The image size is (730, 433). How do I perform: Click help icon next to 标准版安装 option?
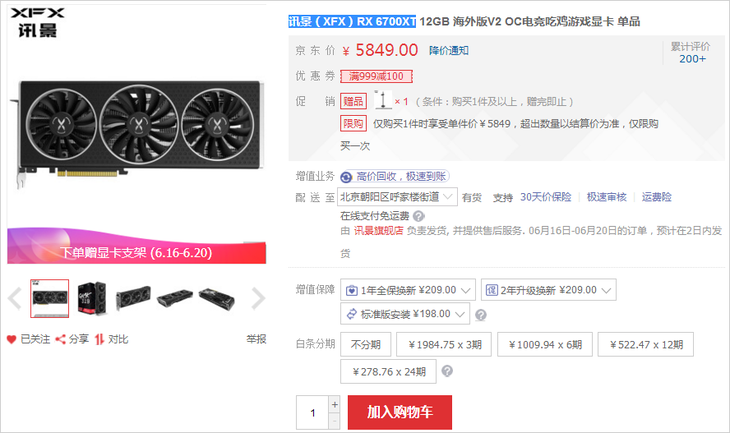point(481,315)
